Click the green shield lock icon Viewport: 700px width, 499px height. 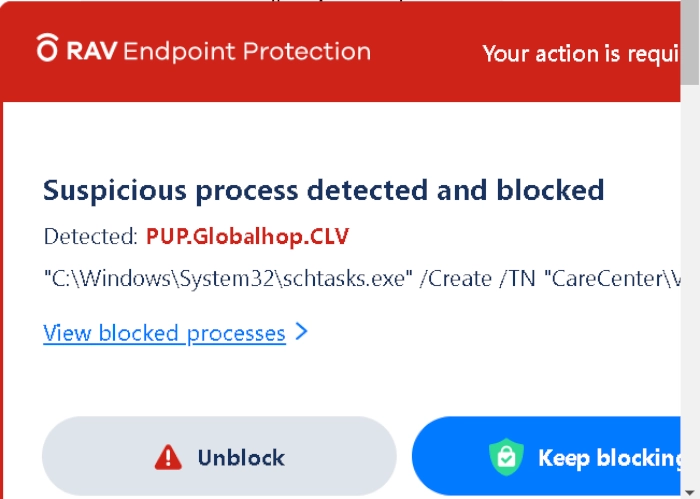coord(506,458)
